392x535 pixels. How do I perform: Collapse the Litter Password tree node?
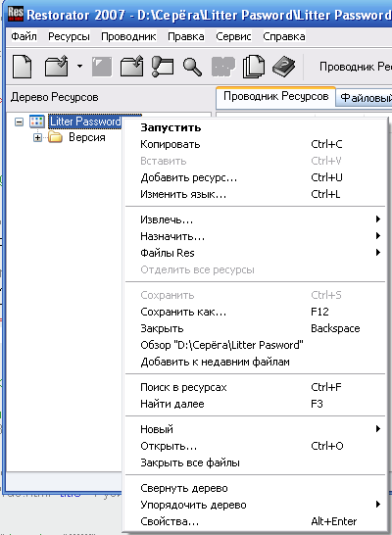click(19, 122)
